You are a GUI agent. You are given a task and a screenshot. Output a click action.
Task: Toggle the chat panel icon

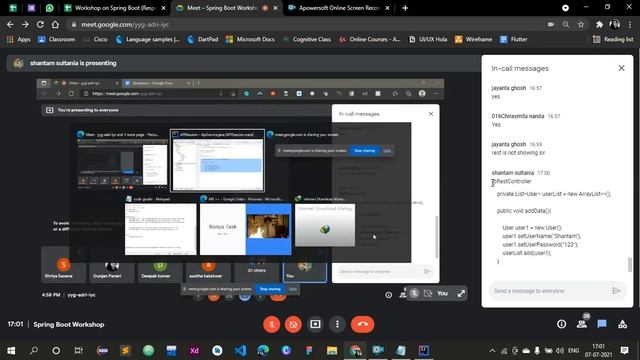(x=602, y=324)
